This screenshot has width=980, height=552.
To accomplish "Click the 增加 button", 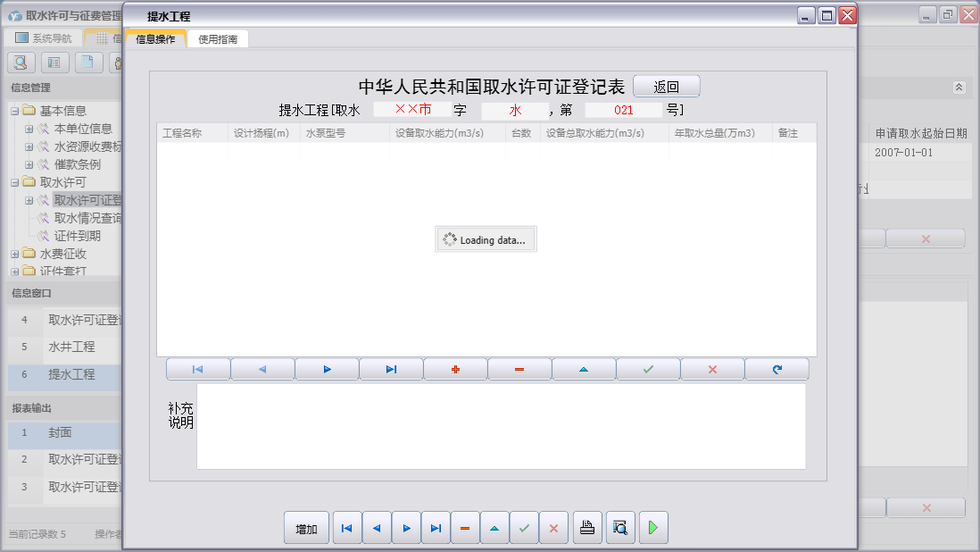I will pos(306,528).
